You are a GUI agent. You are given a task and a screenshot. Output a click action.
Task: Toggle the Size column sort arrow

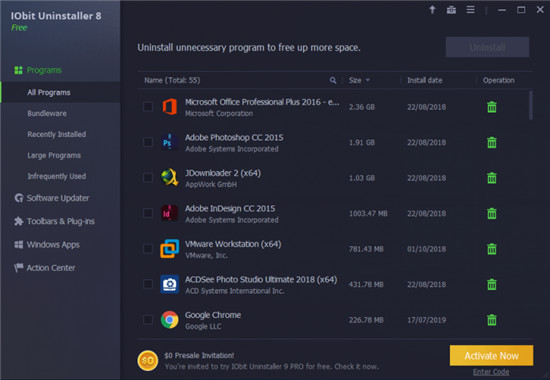[368, 80]
